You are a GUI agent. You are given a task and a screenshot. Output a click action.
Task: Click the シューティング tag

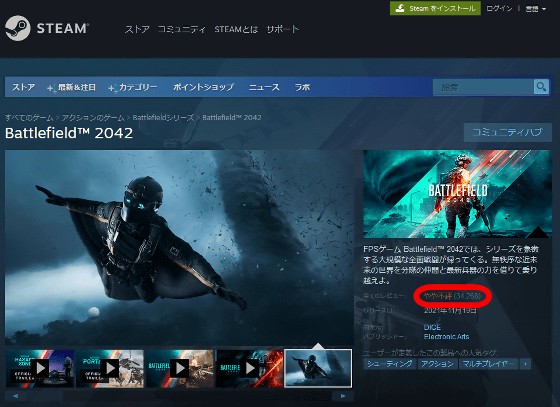point(390,364)
